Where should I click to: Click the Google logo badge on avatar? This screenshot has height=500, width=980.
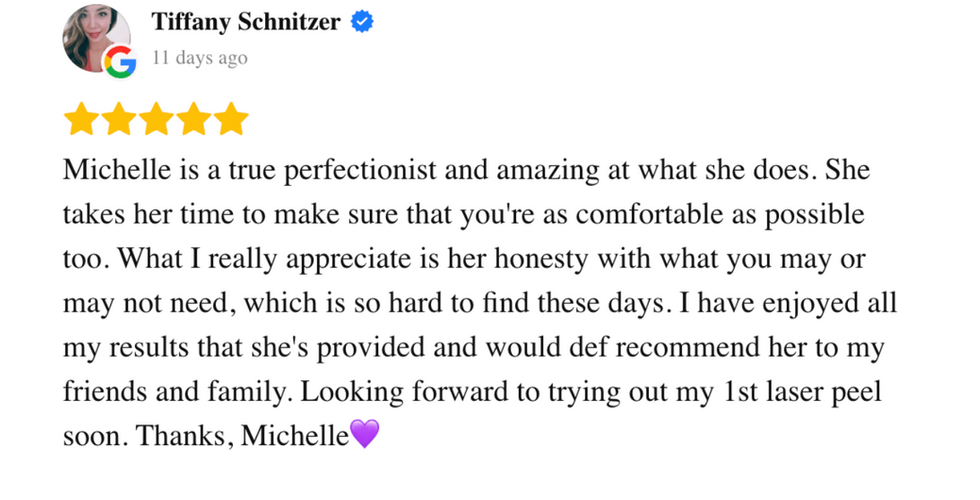(119, 63)
